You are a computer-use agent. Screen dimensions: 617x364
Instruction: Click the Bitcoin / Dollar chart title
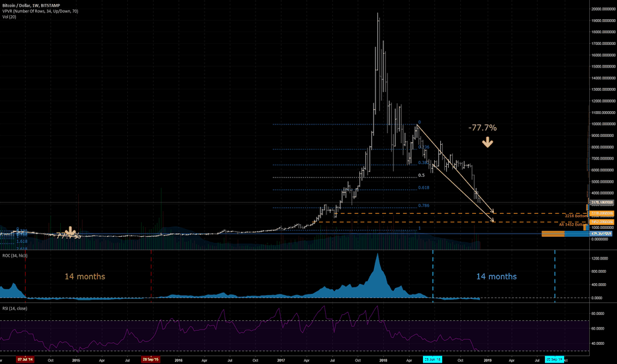pos(31,5)
